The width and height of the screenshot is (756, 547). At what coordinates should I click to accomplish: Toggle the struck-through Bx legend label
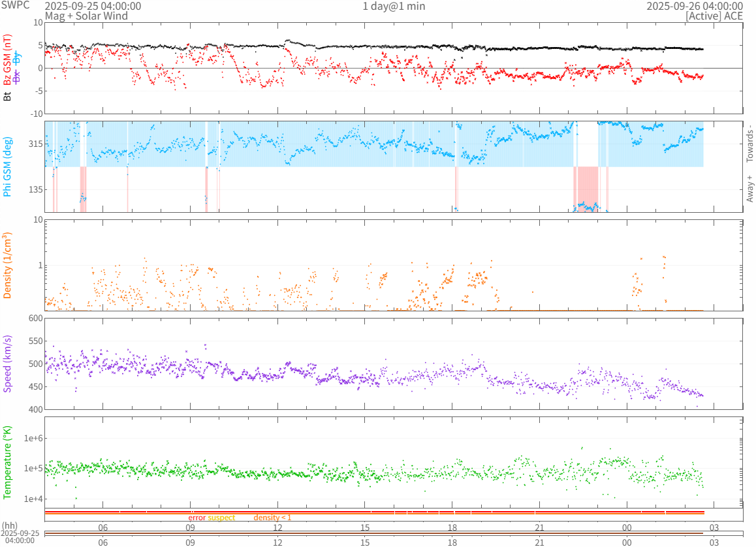point(17,78)
